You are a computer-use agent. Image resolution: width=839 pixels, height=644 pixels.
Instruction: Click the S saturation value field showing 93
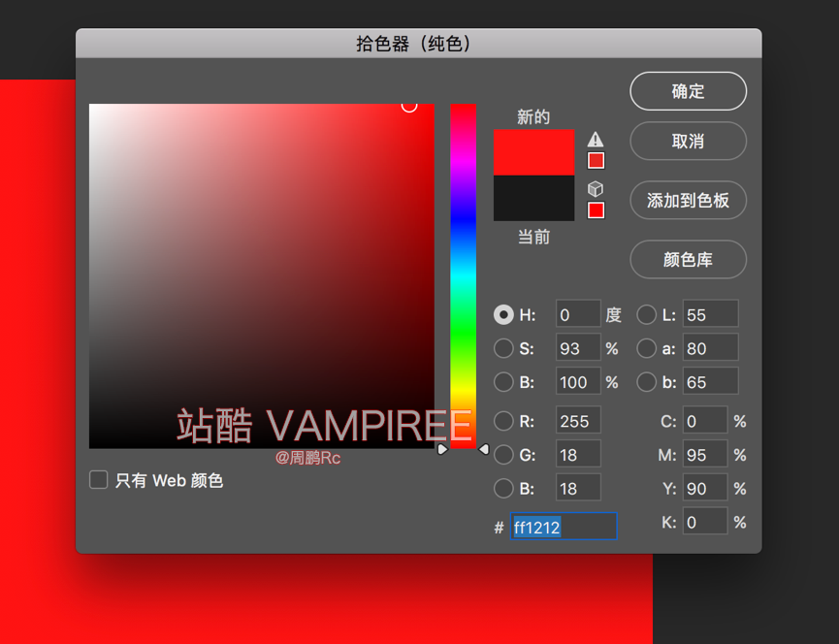(x=578, y=347)
